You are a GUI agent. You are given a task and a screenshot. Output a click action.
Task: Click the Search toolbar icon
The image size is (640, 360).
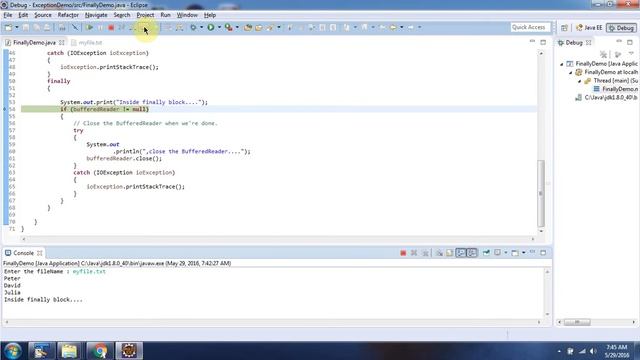coord(270,27)
